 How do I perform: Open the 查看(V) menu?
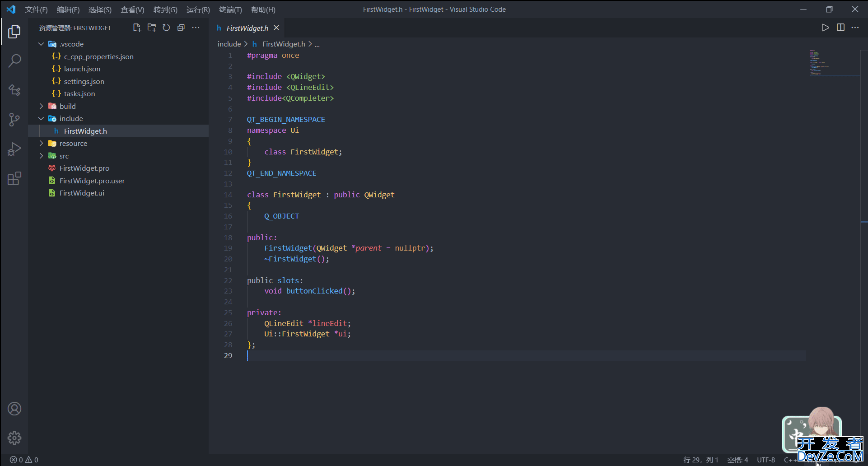pos(132,9)
